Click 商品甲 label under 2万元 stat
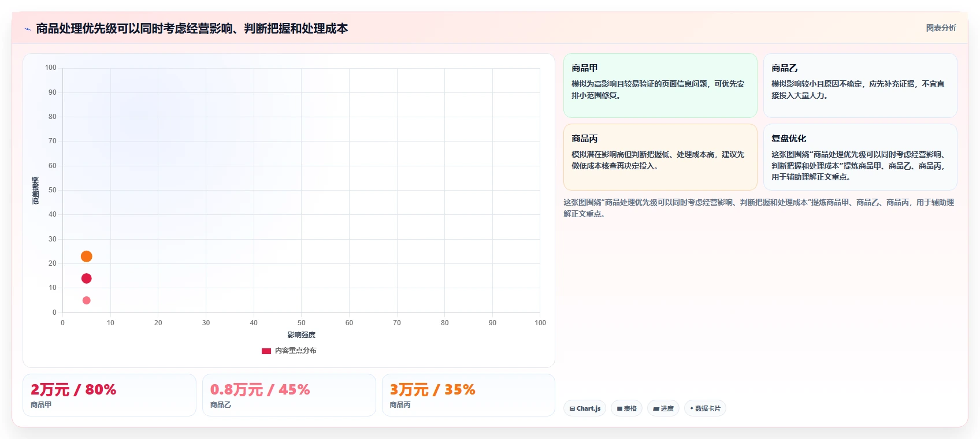980x439 pixels. click(x=41, y=405)
